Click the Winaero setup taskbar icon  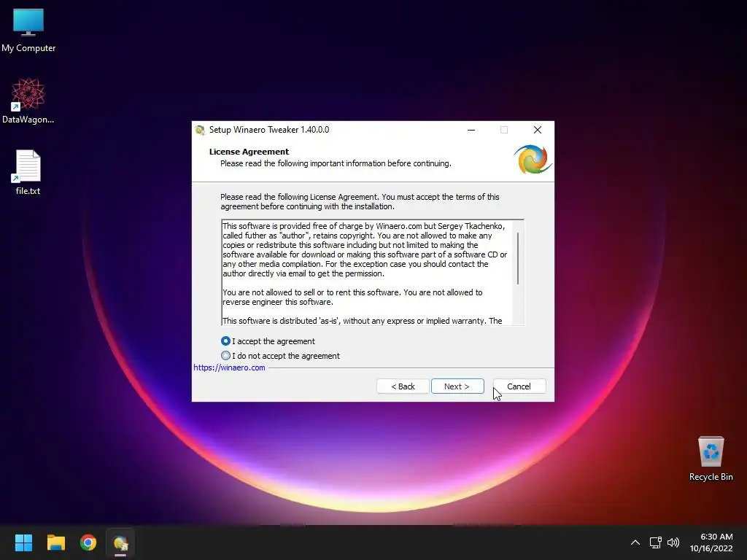pyautogui.click(x=120, y=542)
